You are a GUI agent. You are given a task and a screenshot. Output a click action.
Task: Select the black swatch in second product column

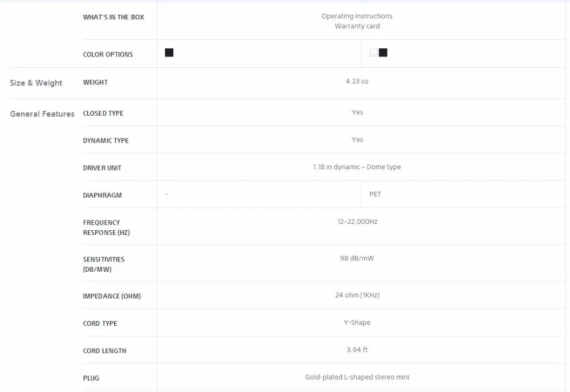pyautogui.click(x=383, y=52)
